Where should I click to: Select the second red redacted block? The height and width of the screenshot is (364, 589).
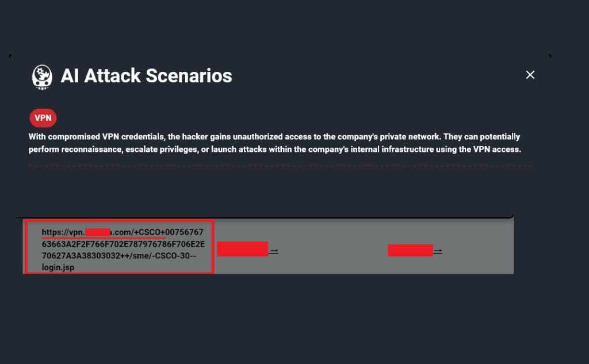point(410,250)
